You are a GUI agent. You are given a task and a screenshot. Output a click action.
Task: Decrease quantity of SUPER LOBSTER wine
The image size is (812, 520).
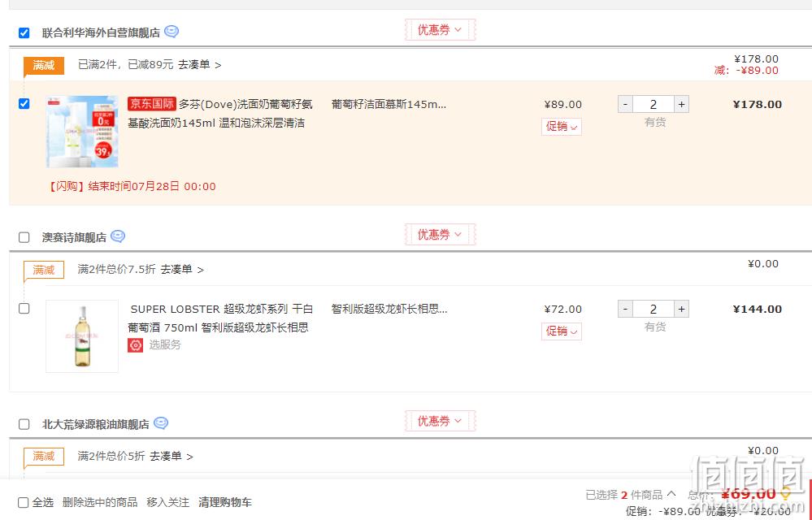625,310
